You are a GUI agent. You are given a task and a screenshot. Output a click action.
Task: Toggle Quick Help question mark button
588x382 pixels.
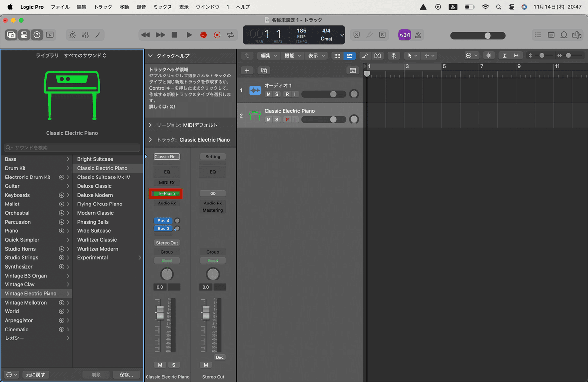(x=37, y=35)
